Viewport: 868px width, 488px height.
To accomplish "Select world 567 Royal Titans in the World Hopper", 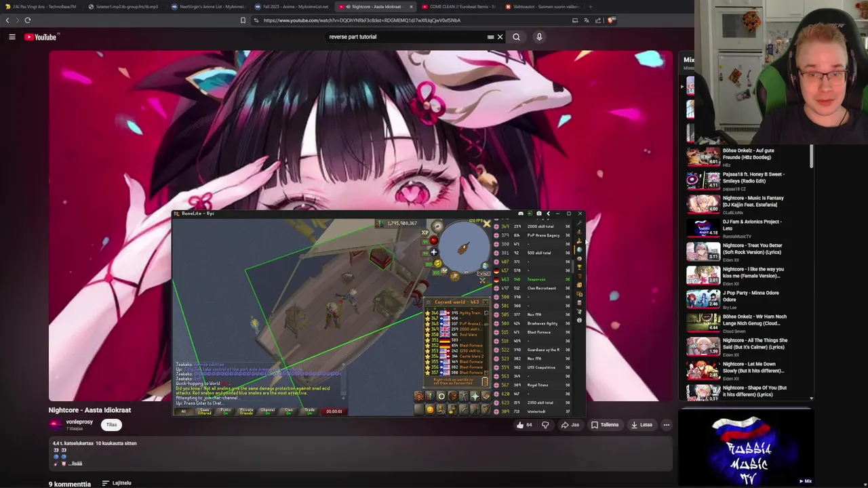I will [x=533, y=385].
